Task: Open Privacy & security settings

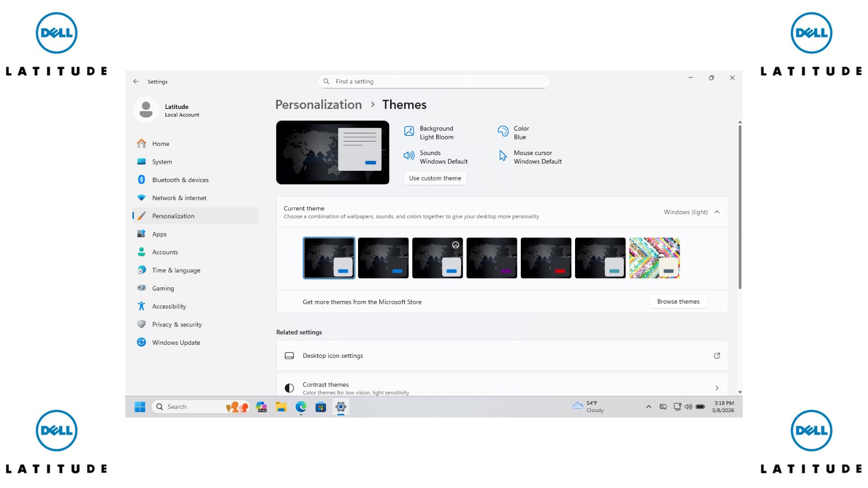Action: pyautogui.click(x=196, y=324)
